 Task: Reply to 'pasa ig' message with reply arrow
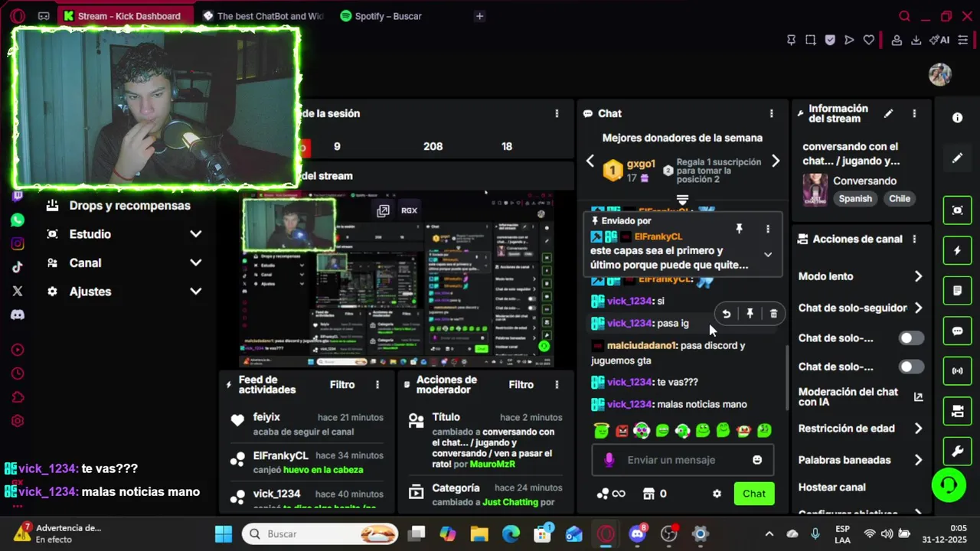726,314
